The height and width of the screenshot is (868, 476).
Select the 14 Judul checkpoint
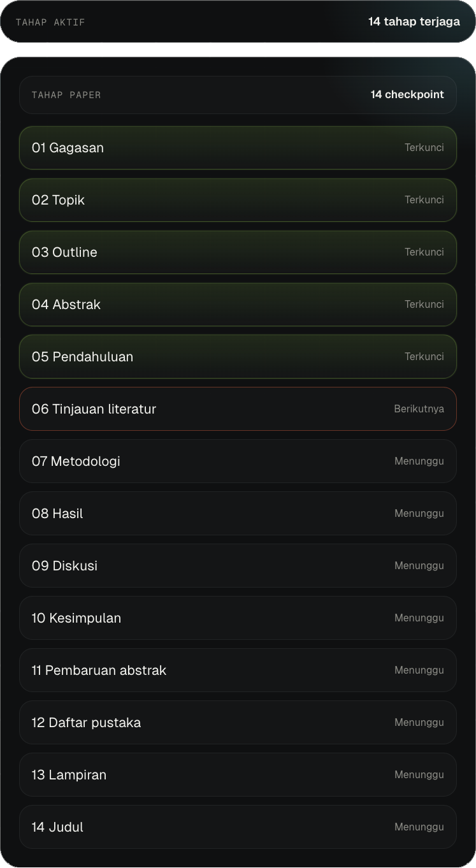[x=238, y=827]
